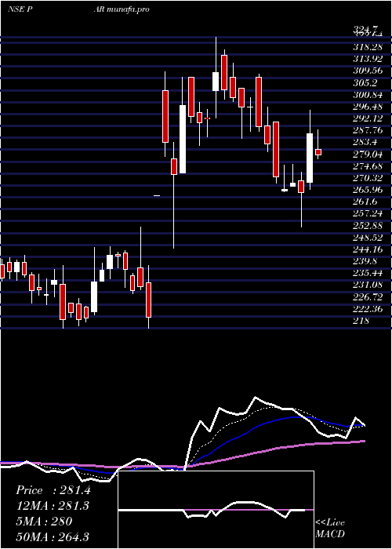Click the 50MA : 264.3 readout
392x549 pixels.
[x=53, y=536]
